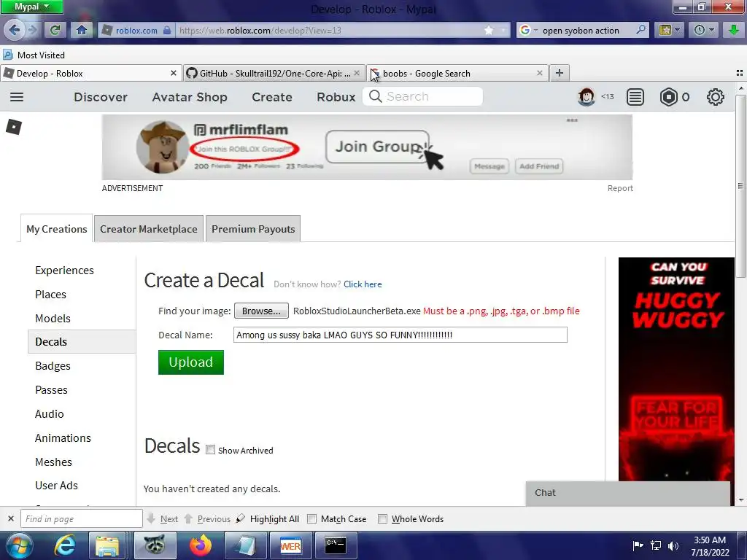Open the volume speaker tray icon
Viewport: 747px width, 560px height.
tap(673, 545)
